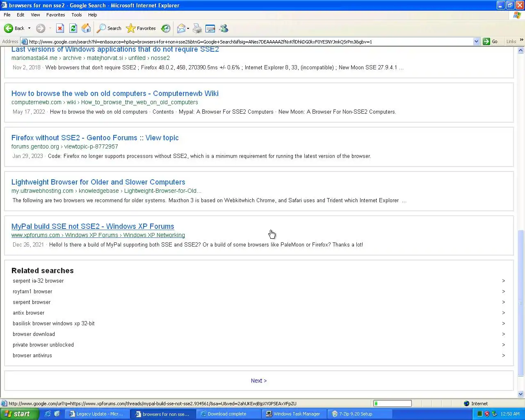Expand the address bar dropdown
Viewport: 525px width, 420px height.
click(x=476, y=41)
